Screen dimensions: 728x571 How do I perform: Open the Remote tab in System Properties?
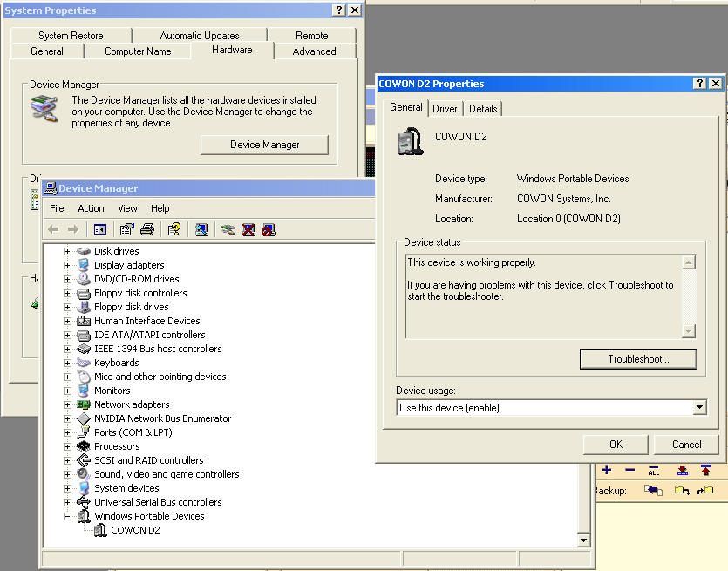(312, 35)
